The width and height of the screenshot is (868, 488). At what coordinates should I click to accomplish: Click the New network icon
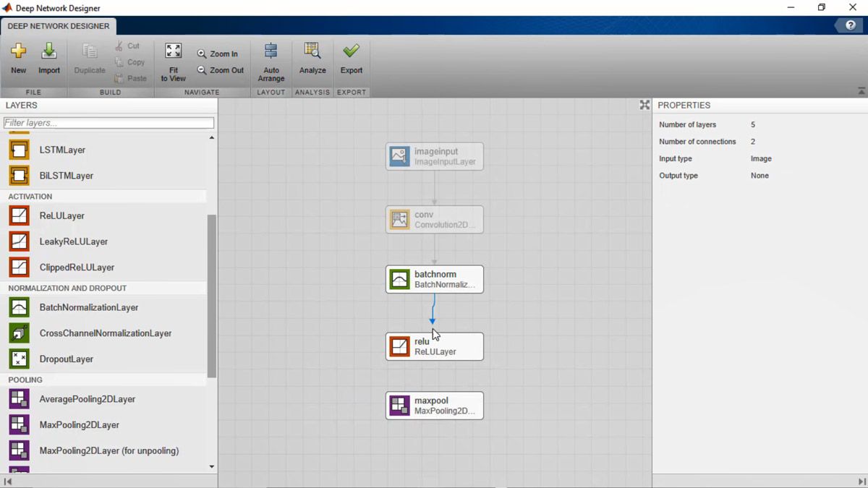18,52
